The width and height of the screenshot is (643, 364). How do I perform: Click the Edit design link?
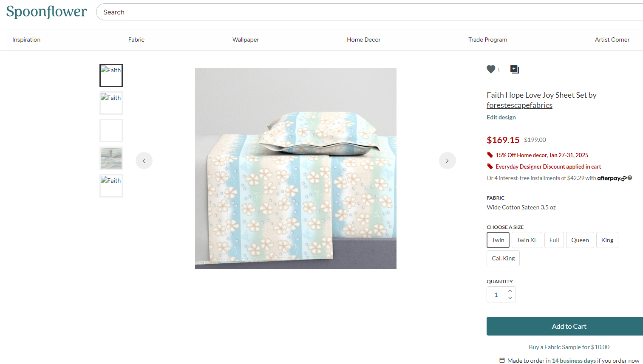tap(501, 117)
